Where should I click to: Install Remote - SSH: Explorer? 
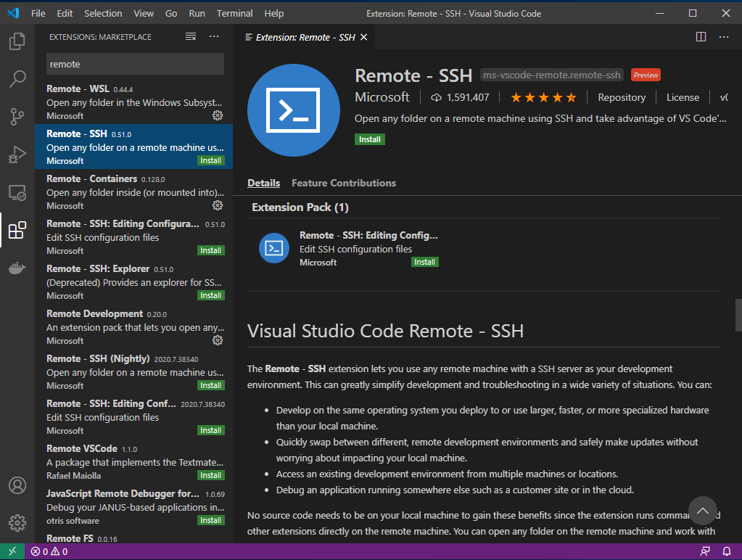(x=210, y=295)
